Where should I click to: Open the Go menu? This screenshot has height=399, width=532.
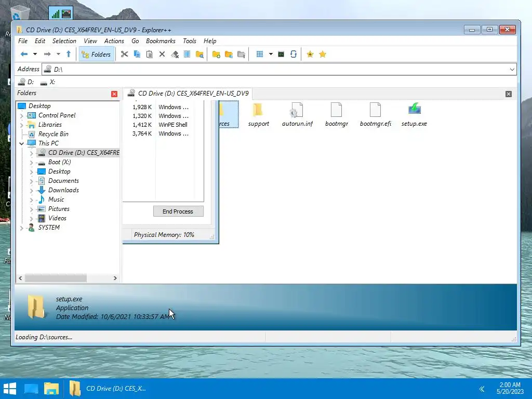tap(135, 41)
